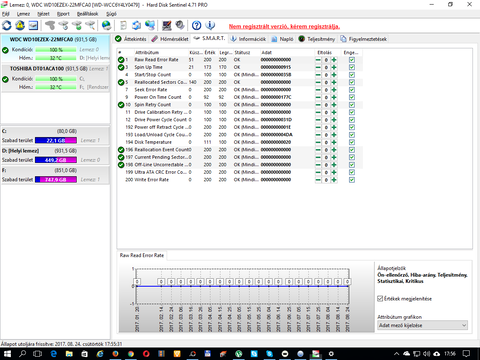Click the blue sync arrows toolbar icon

(136, 25)
